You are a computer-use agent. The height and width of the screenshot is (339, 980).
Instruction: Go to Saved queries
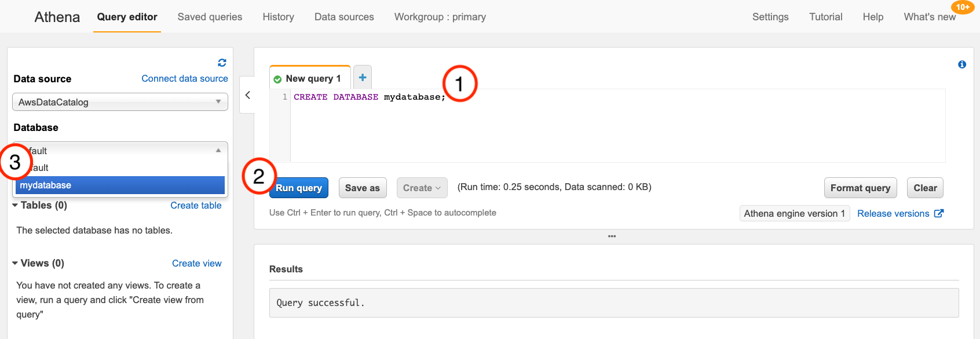click(x=210, y=17)
